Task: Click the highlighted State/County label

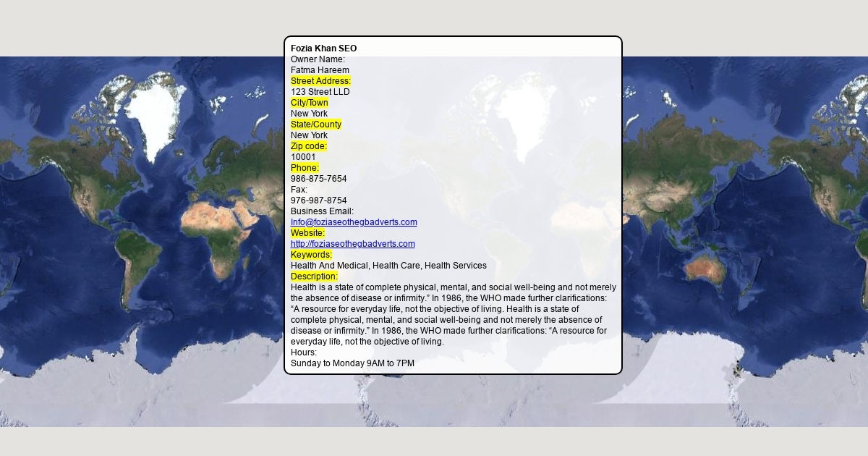Action: point(315,124)
